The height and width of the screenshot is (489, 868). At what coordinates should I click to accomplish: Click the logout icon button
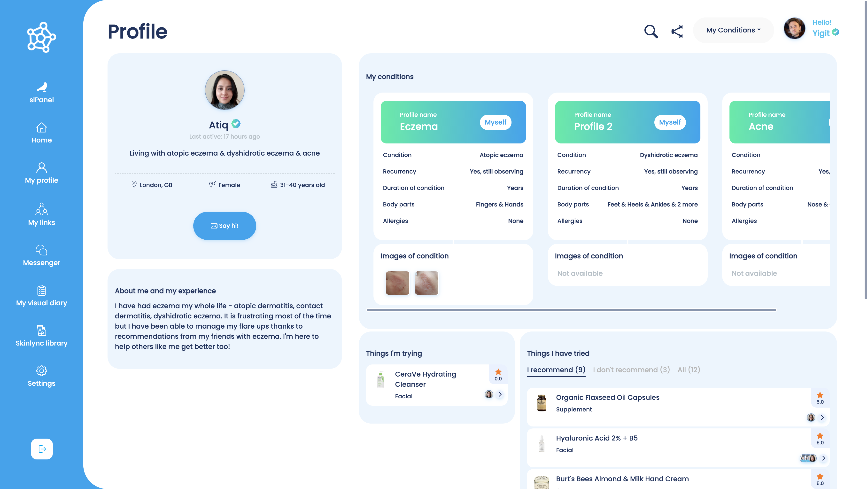pyautogui.click(x=42, y=449)
